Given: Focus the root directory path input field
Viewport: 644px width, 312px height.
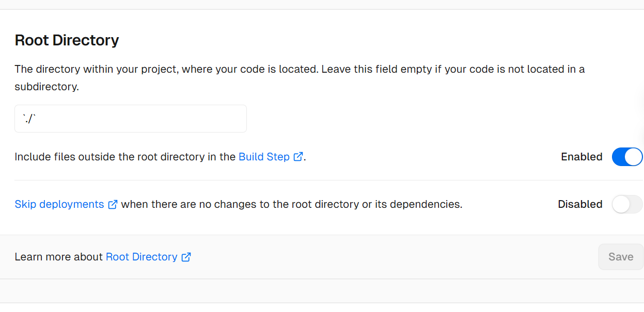Looking at the screenshot, I should [131, 119].
